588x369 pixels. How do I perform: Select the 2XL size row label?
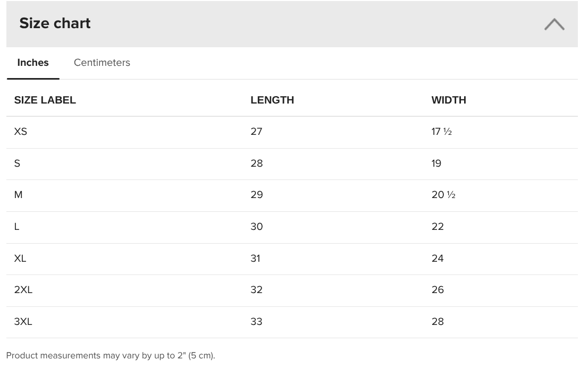(x=23, y=290)
